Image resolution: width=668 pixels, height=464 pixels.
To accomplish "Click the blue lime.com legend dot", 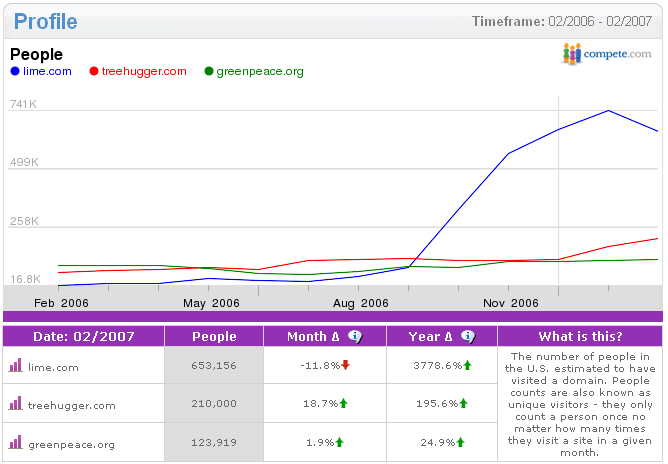I will (x=15, y=71).
